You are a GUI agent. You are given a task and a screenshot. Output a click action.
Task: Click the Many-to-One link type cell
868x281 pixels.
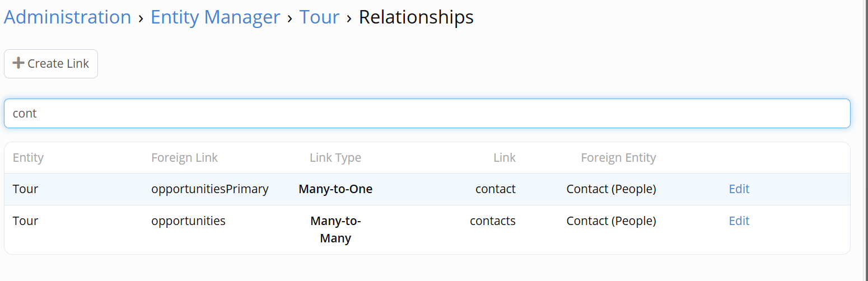[335, 189]
